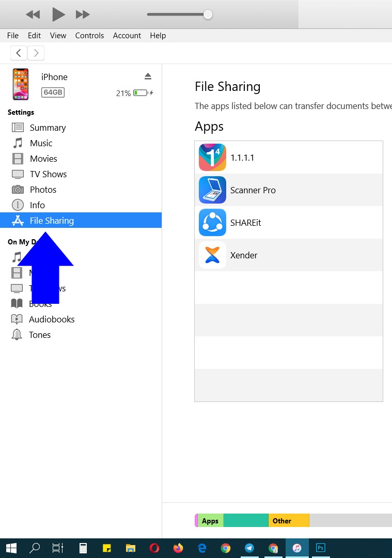Launch Opera browser from taskbar
Screen dimensions: 392x558
point(154,548)
